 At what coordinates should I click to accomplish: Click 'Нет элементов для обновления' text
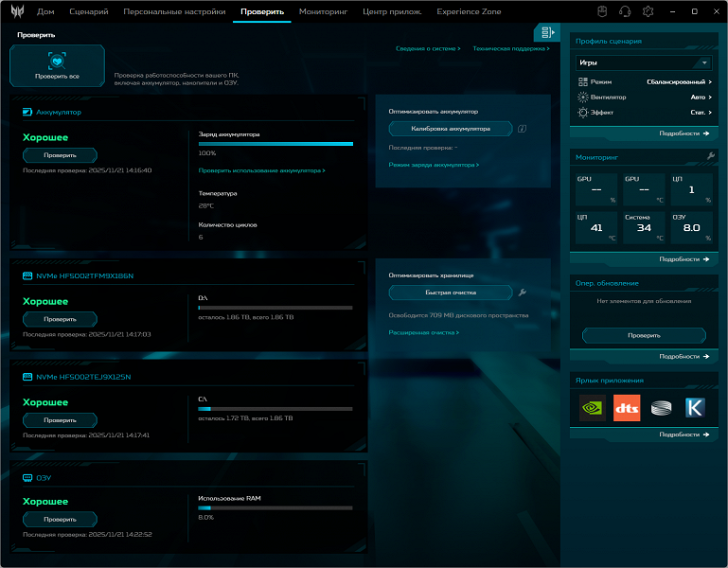tap(644, 301)
